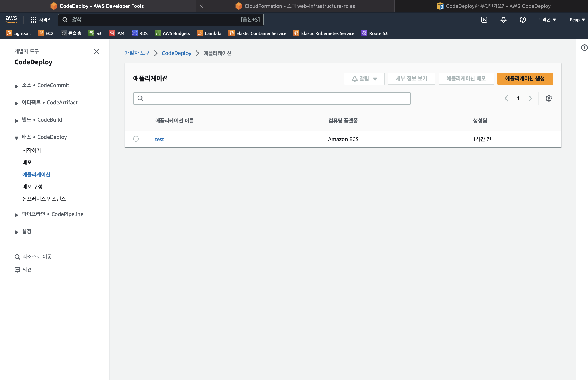This screenshot has height=380, width=588.
Task: Open the services grid menu icon
Action: [33, 20]
